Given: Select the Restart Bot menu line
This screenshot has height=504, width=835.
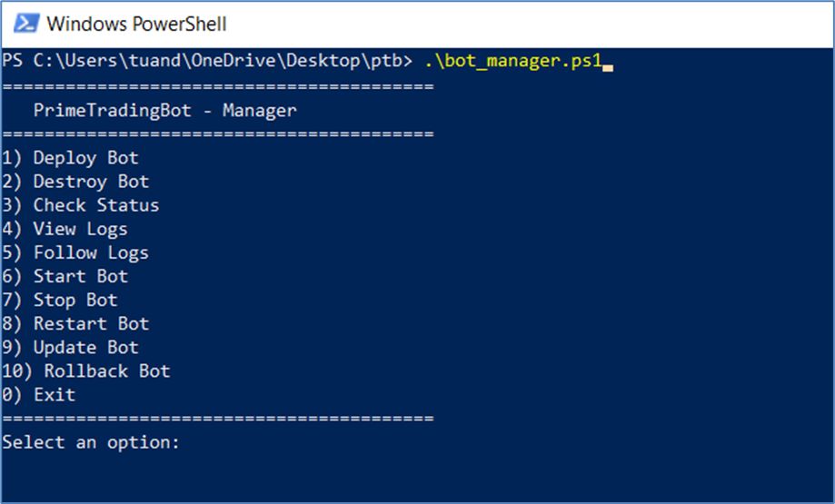Looking at the screenshot, I should coord(75,323).
